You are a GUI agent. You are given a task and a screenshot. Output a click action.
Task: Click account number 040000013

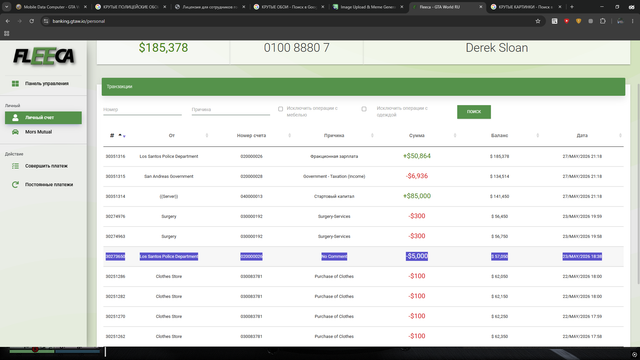tap(251, 196)
